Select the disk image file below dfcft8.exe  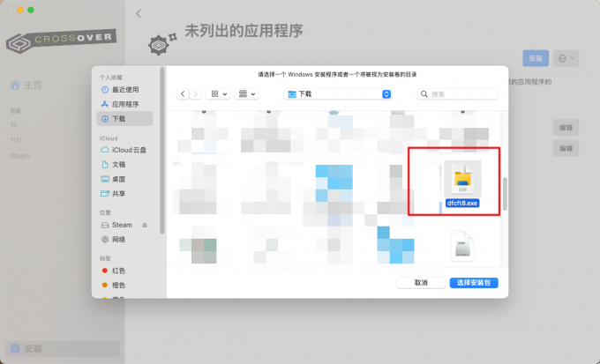pos(462,246)
